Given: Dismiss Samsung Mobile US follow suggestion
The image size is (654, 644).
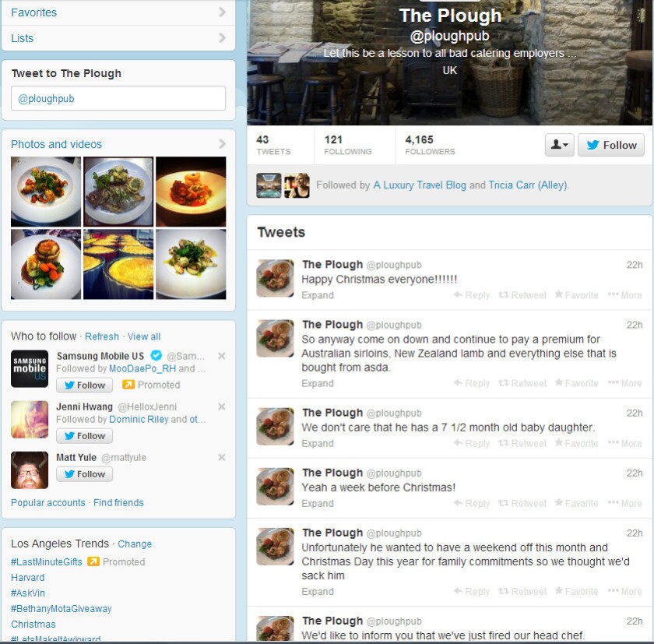Looking at the screenshot, I should (x=221, y=356).
